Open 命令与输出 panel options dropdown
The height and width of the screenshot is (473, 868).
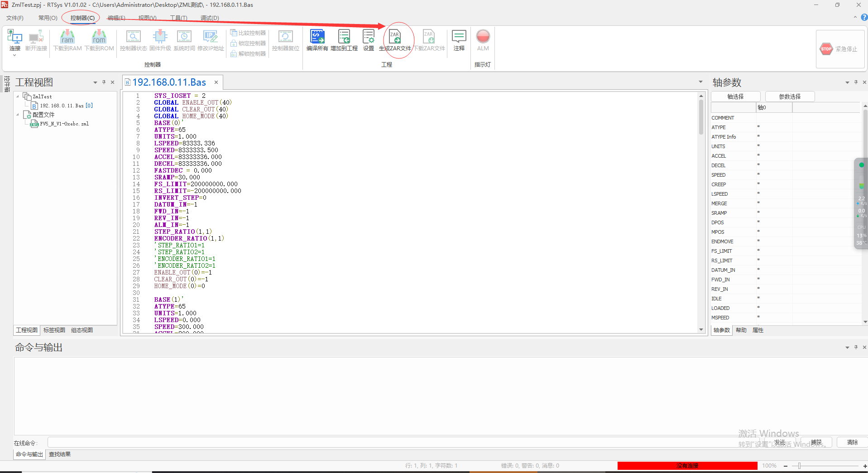[847, 348]
